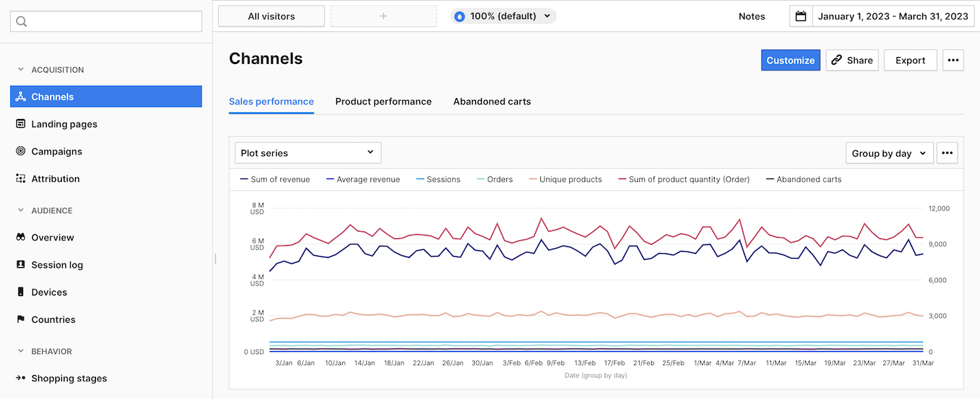Open the Plot series dropdown
The image size is (980, 399).
coord(308,153)
